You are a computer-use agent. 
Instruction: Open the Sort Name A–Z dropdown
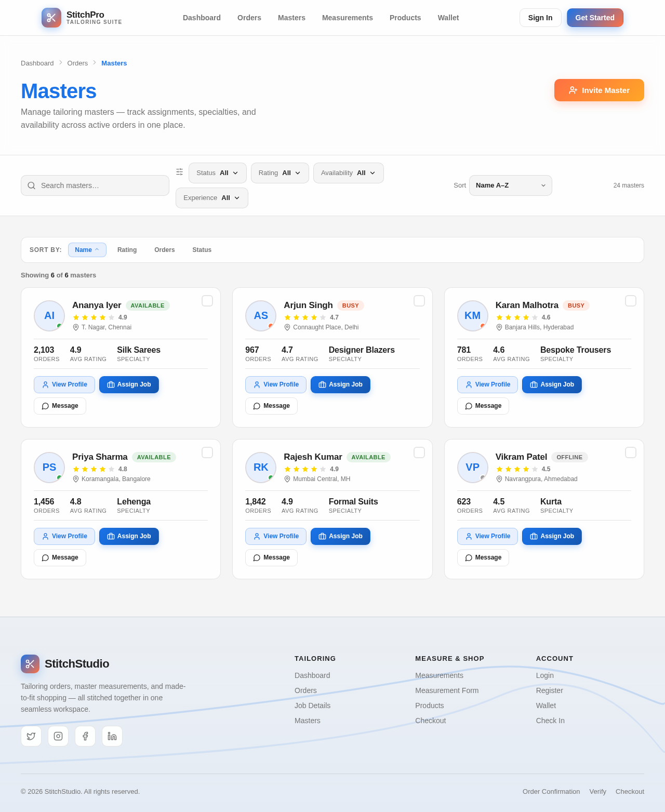coord(511,185)
